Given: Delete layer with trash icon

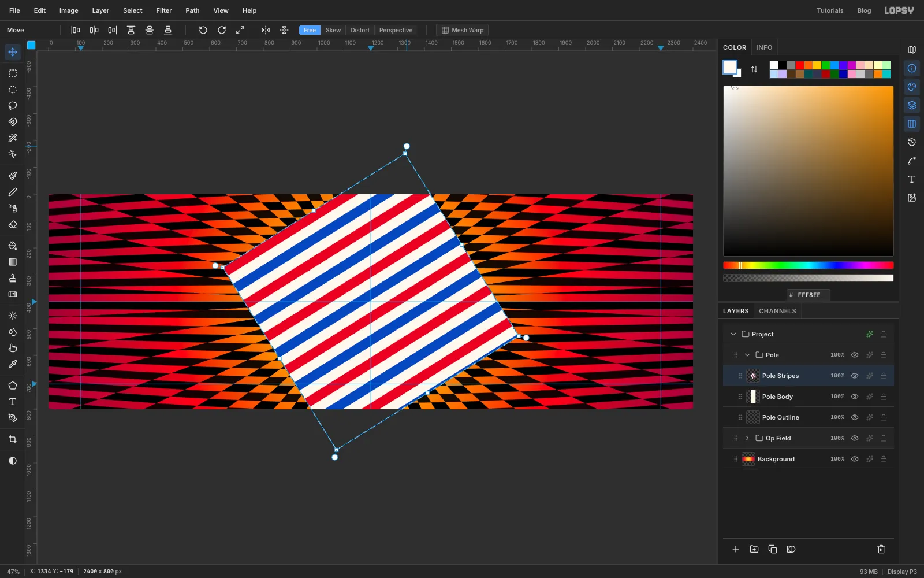Looking at the screenshot, I should point(881,549).
